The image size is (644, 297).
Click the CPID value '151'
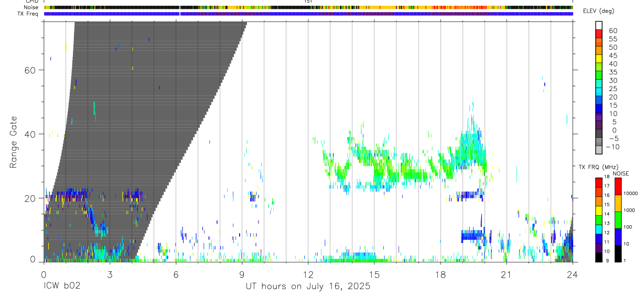[308, 2]
